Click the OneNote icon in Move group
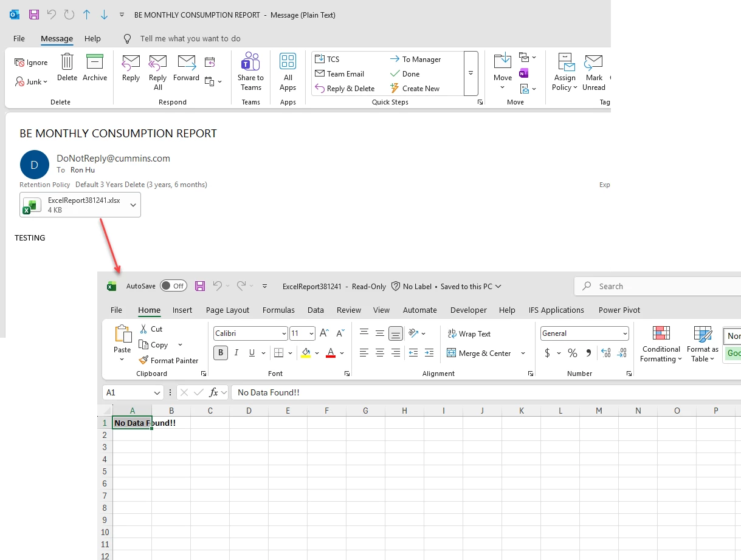Viewport: 741px width, 560px height. click(x=523, y=73)
